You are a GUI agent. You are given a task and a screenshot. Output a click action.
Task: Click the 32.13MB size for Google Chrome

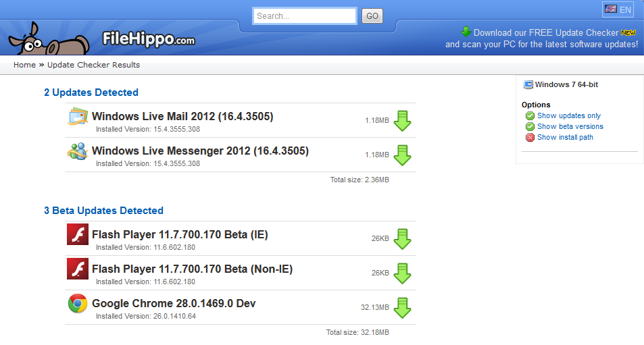pos(374,308)
